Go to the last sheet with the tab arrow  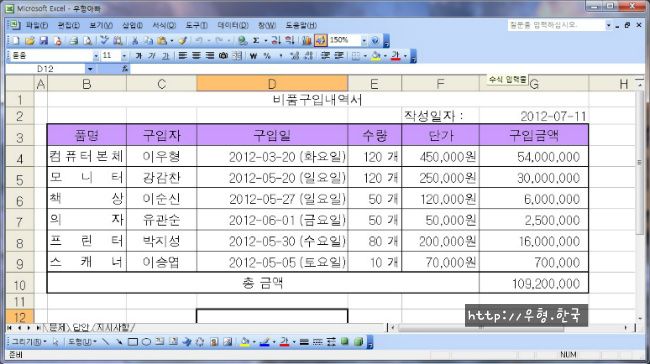point(38,328)
